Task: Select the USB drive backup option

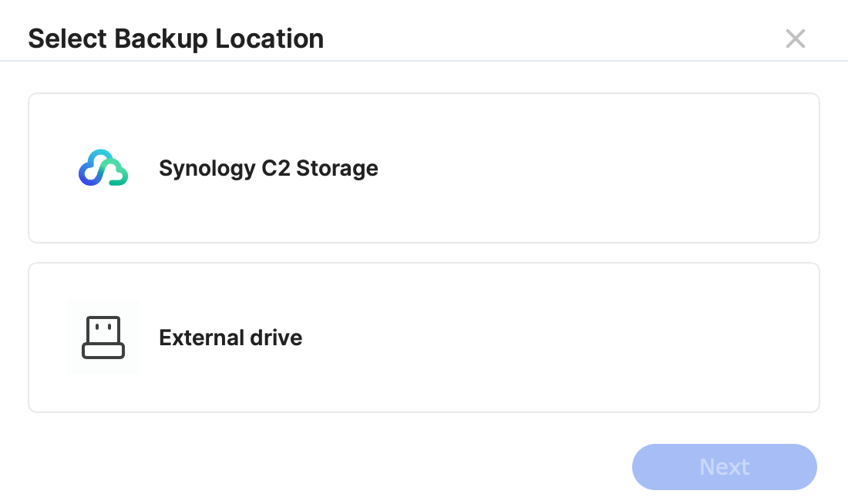Action: [424, 338]
